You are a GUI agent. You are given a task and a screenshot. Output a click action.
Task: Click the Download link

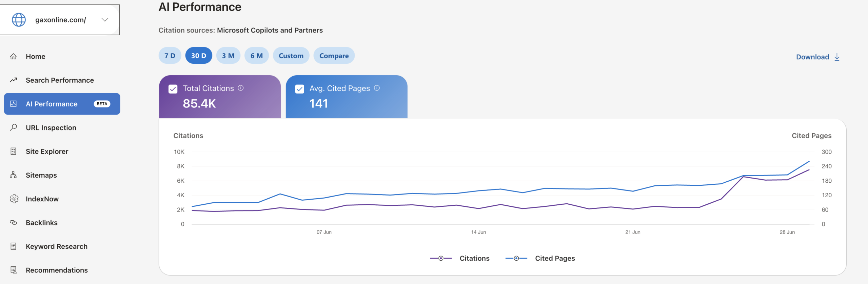click(x=818, y=57)
